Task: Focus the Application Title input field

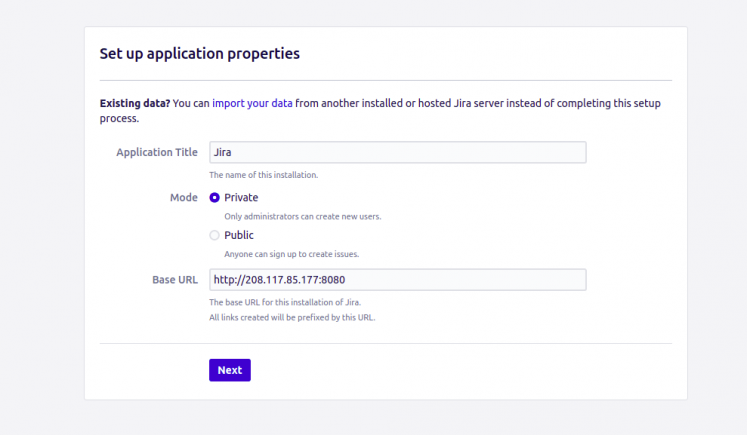Action: (397, 152)
